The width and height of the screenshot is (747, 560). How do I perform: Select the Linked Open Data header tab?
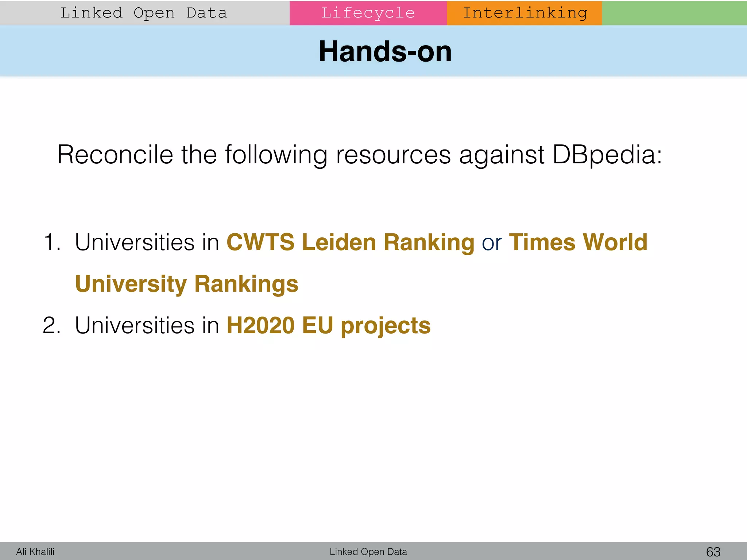click(143, 13)
